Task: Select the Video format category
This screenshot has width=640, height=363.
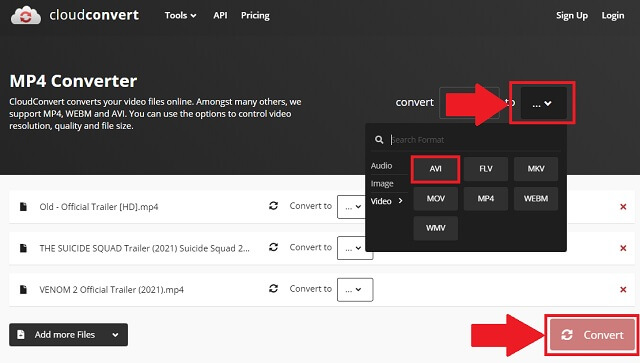Action: 386,201
